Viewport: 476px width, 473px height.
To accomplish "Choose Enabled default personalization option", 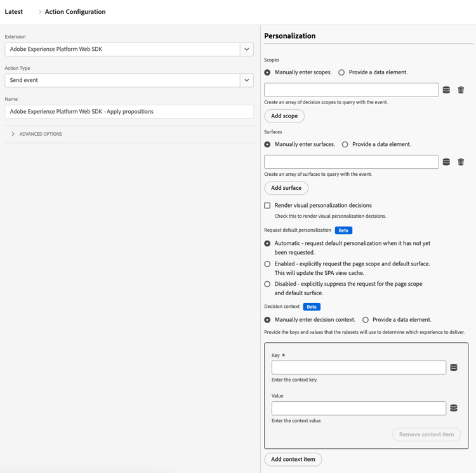I will click(x=267, y=264).
